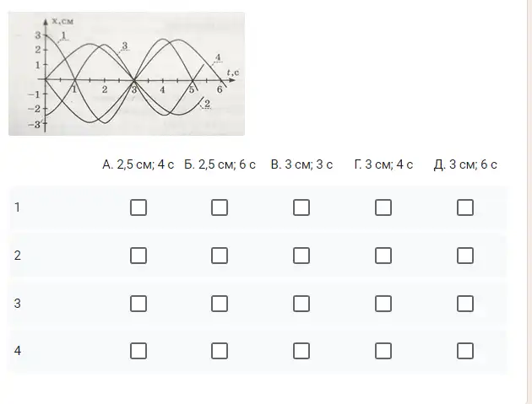532x404 pixels.
Task: Check row 2 option Д. 3 см; 6 с
Action: (x=465, y=256)
